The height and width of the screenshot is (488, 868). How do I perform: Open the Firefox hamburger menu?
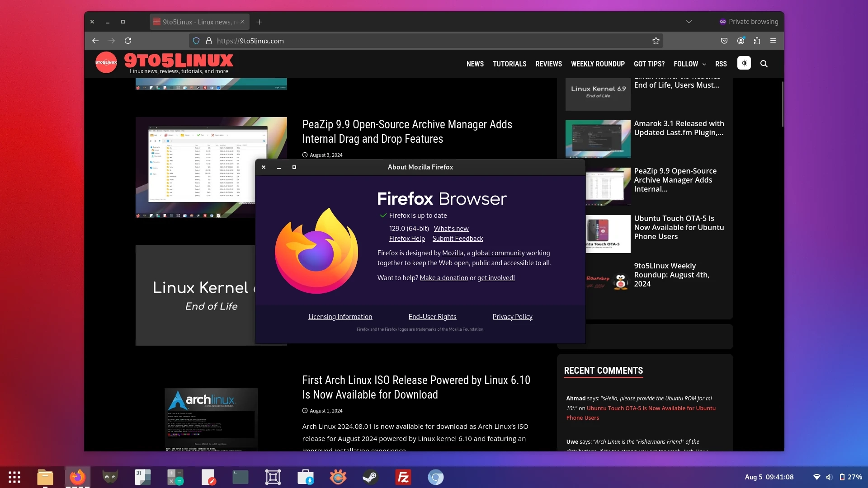[x=773, y=41]
